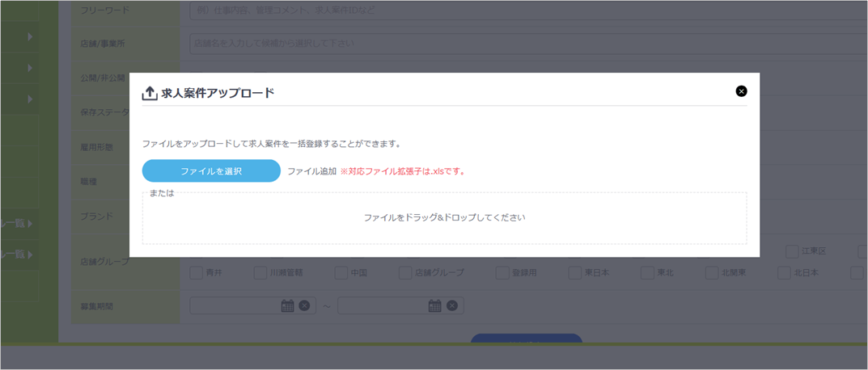The width and height of the screenshot is (868, 370).
Task: Click the upload icon beside dialog title
Action: point(150,94)
